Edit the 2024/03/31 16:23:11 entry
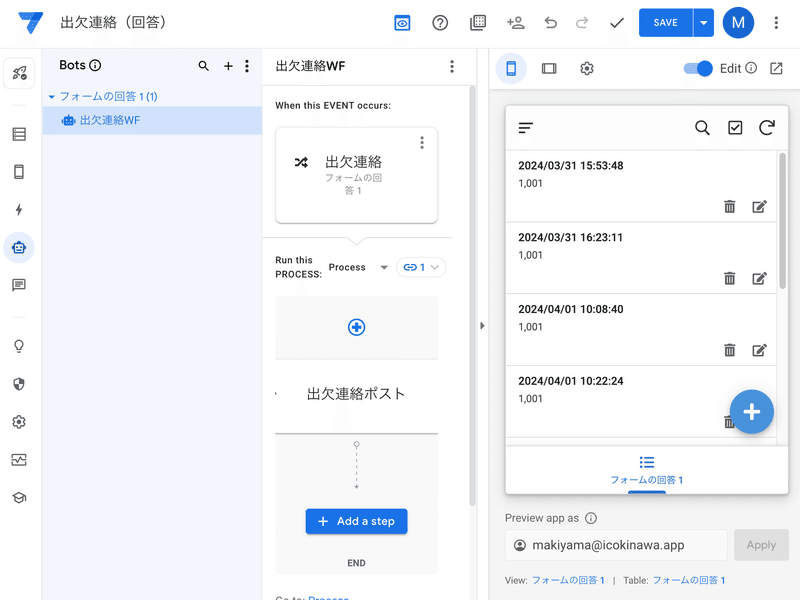This screenshot has width=800, height=600. [759, 279]
